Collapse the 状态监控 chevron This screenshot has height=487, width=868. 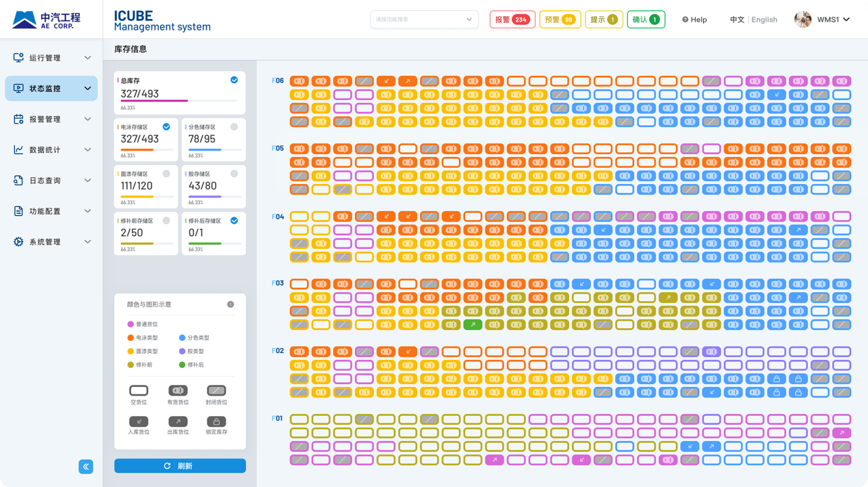87,89
